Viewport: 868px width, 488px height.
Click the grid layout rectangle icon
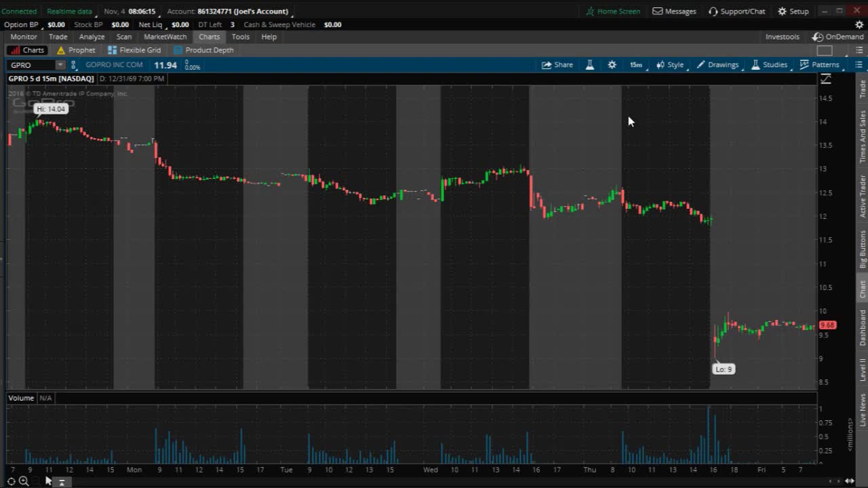tap(825, 50)
